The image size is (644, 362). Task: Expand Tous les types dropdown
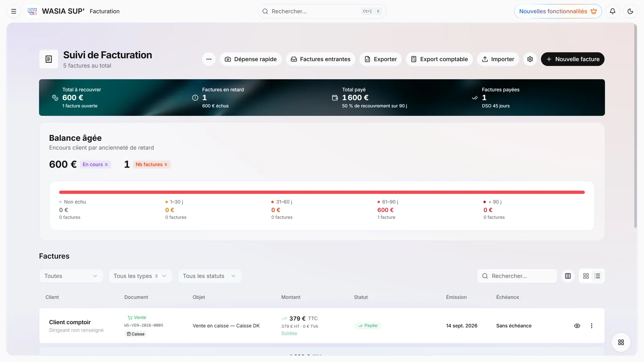click(140, 276)
